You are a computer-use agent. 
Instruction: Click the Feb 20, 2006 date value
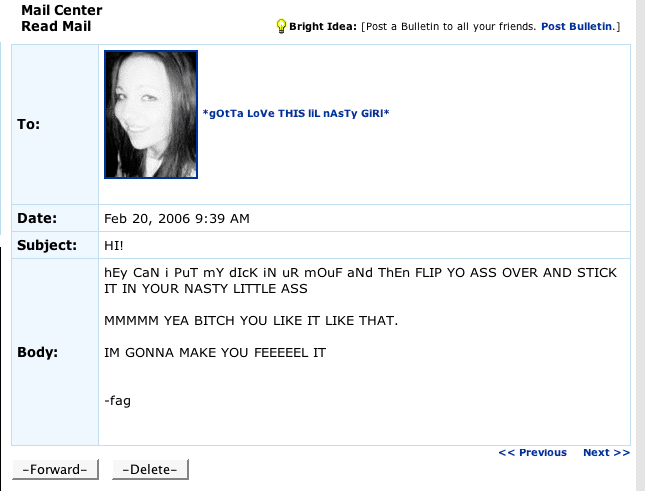177,218
